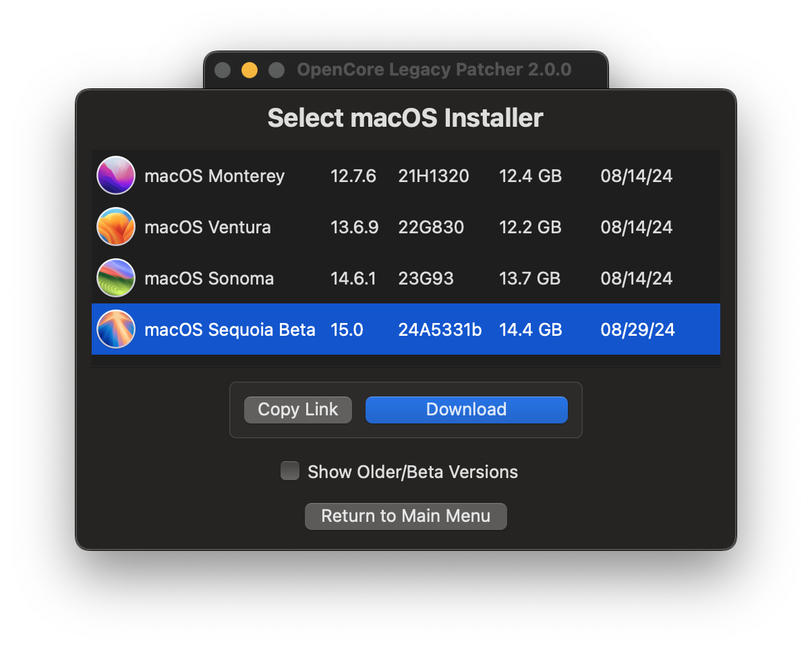This screenshot has height=650, width=812.
Task: Click the Sonoma build number 23G93
Action: click(x=426, y=278)
